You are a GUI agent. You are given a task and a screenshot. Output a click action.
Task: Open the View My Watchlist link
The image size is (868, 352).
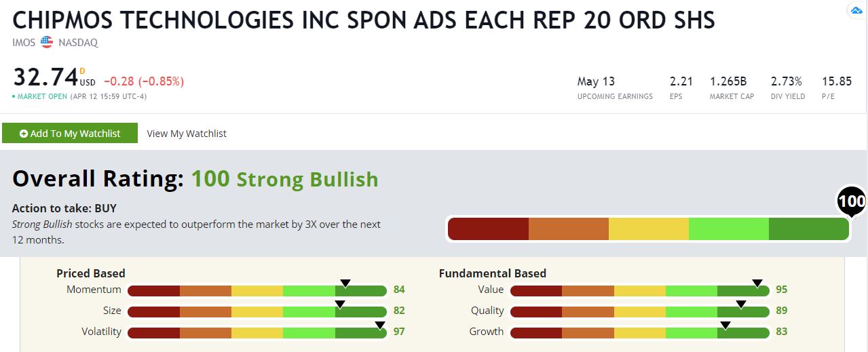point(187,134)
